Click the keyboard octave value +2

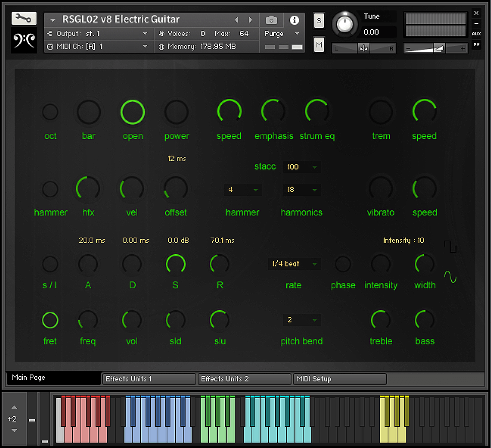12,419
